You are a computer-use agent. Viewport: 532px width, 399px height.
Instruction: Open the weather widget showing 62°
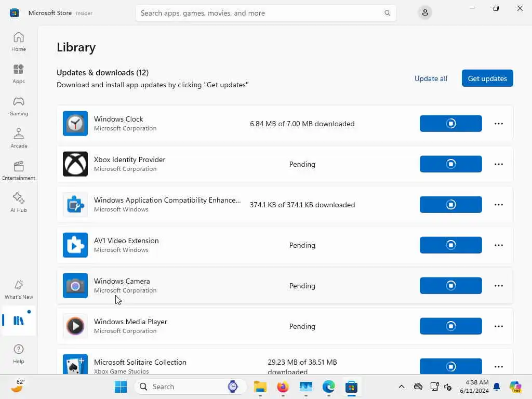(18, 386)
